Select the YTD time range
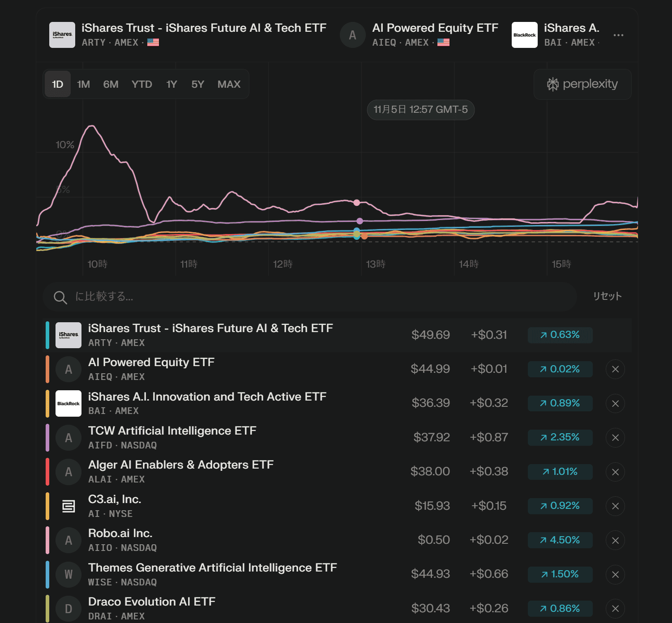Viewport: 672px width, 623px height. pos(141,84)
